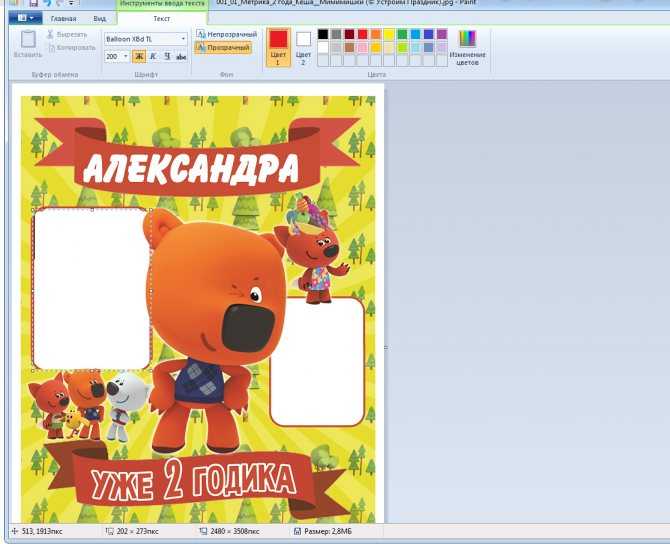This screenshot has height=544, width=670.
Task: Pick purple color in palette top row
Action: click(x=442, y=34)
